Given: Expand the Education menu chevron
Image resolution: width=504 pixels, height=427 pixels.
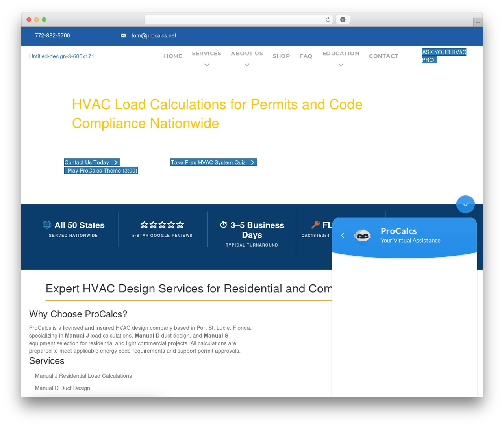Looking at the screenshot, I should pos(341,65).
